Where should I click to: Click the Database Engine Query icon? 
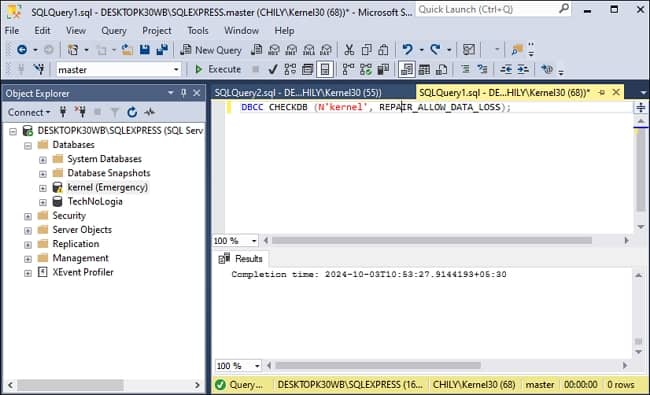pyautogui.click(x=257, y=50)
